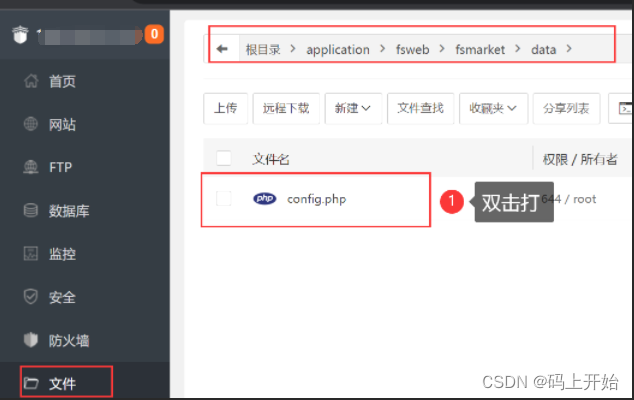Click the firewall shield icon beside 防火墙

pyautogui.click(x=31, y=340)
